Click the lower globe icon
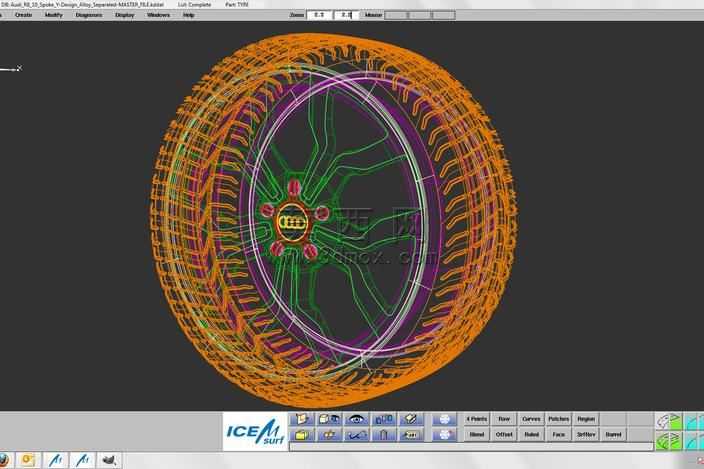Screen dimensions: 704x469 [444, 434]
